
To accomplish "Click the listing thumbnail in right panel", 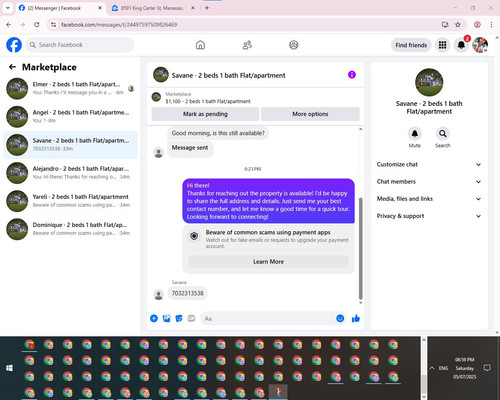I will [429, 82].
